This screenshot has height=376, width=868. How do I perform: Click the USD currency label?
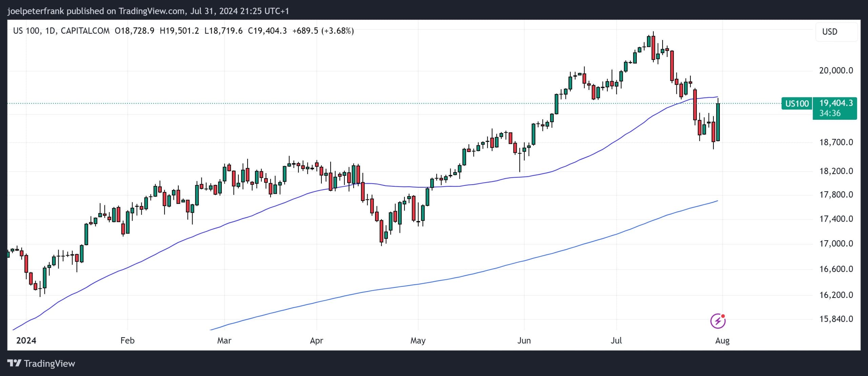pyautogui.click(x=830, y=32)
